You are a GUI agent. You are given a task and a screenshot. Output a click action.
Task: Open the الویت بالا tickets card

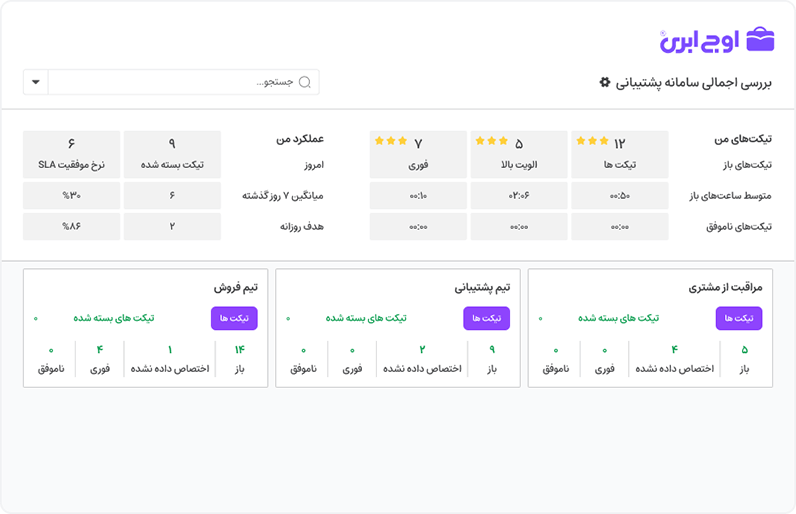pyautogui.click(x=519, y=154)
